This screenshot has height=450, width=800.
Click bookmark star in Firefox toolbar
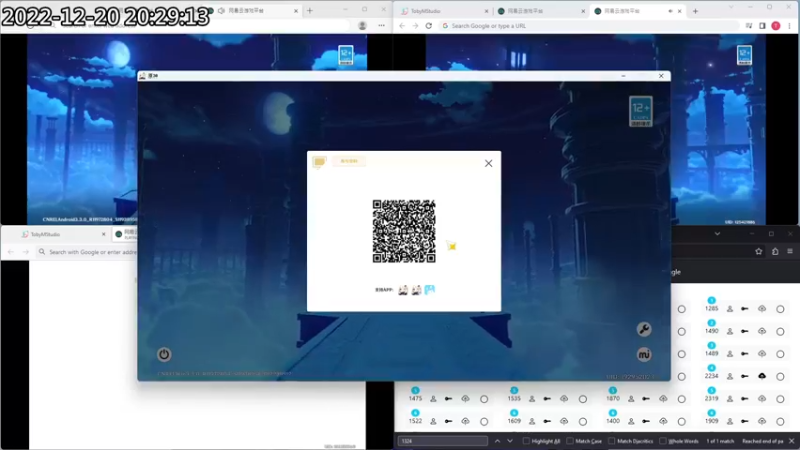click(x=759, y=252)
